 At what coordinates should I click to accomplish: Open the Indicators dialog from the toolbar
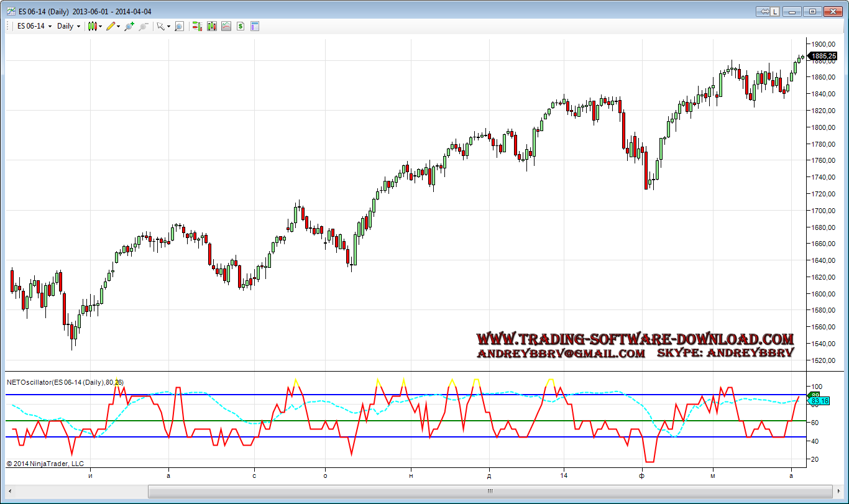[226, 26]
